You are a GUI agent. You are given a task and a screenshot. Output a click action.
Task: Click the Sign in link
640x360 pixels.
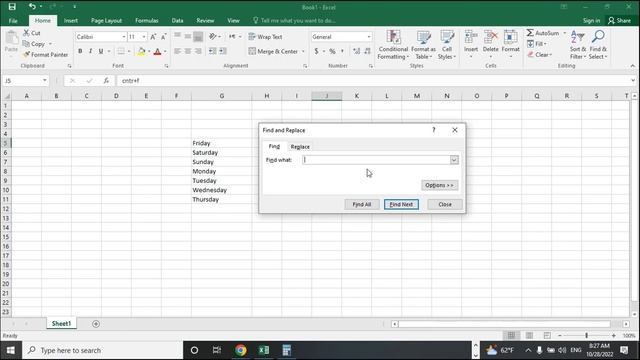point(591,20)
